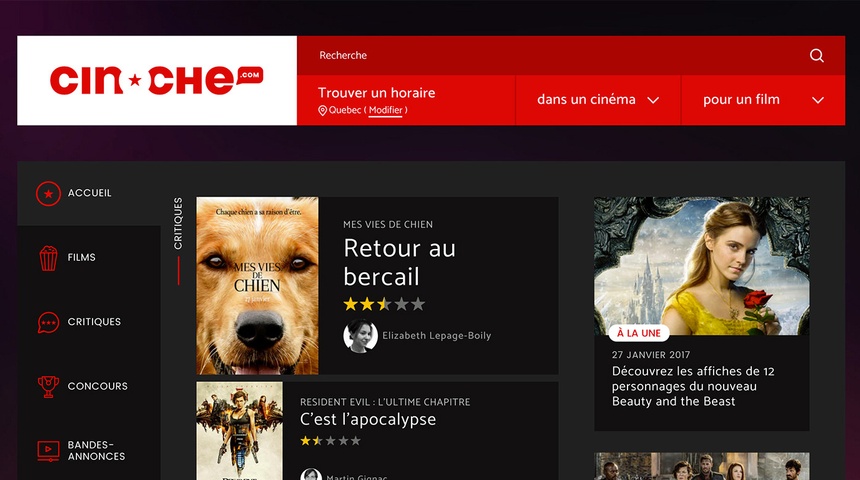
Task: Open the Mes vies de chien poster
Action: click(257, 286)
